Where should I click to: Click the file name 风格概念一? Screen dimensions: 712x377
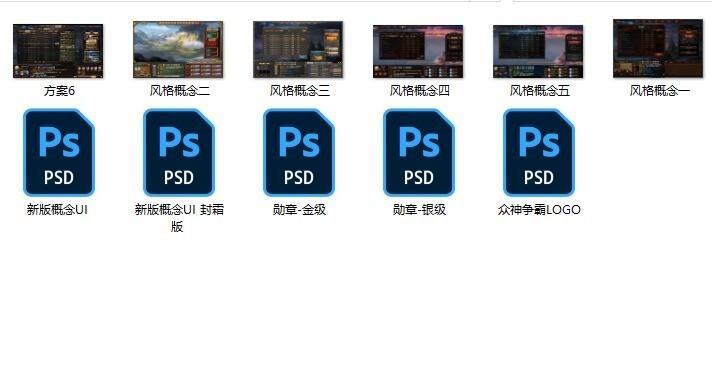659,91
